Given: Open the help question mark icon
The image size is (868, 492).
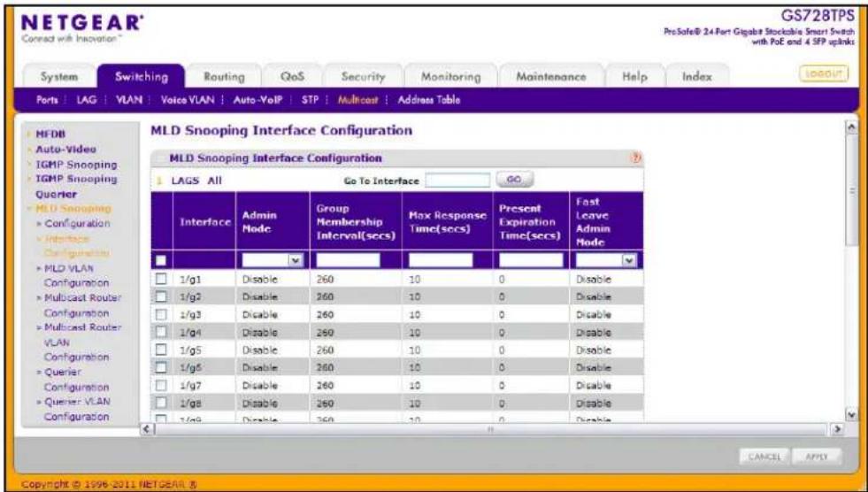Looking at the screenshot, I should pos(636,158).
